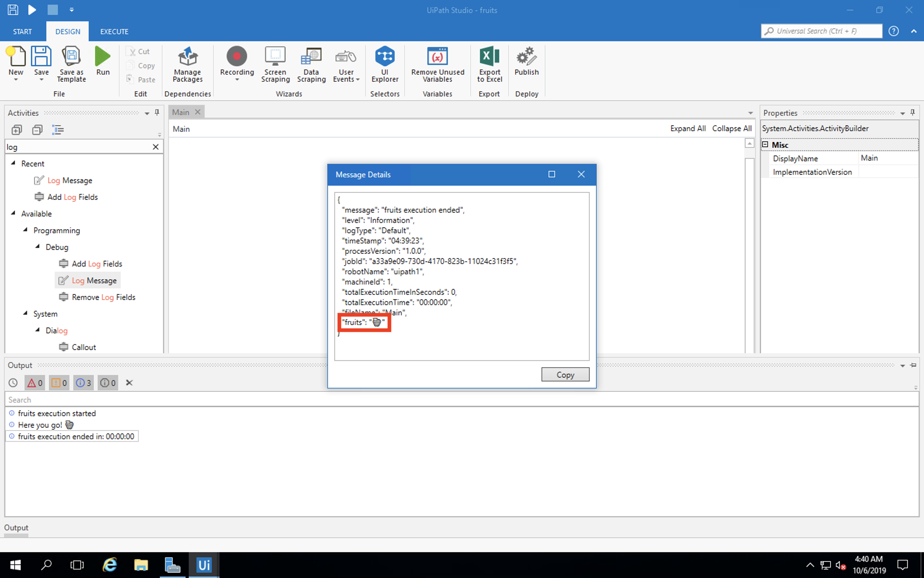The width and height of the screenshot is (924, 578).
Task: Open the quick access toolbar dropdown
Action: point(72,10)
